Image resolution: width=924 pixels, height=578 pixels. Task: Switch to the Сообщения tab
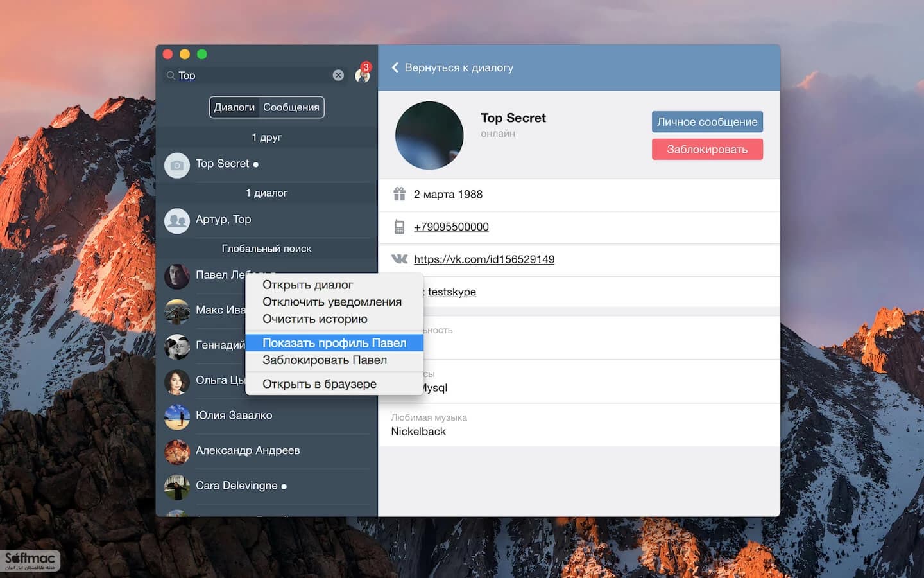[291, 107]
